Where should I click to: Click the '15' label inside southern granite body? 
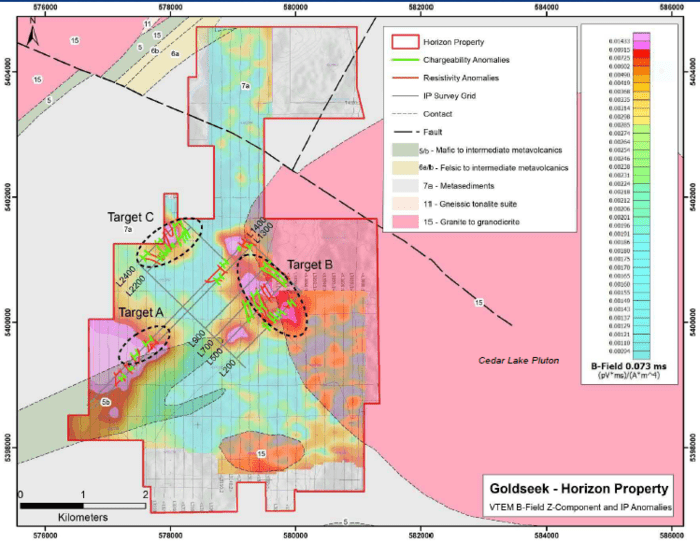(262, 454)
